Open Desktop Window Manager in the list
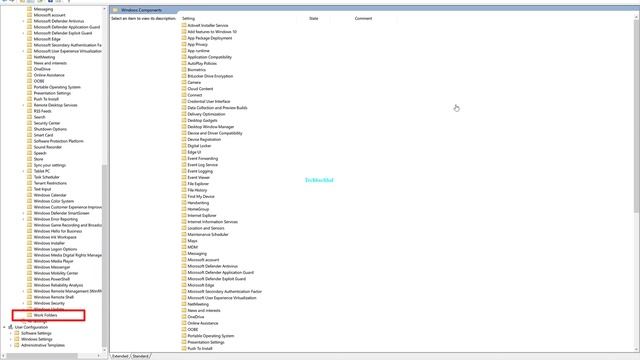 [211, 127]
